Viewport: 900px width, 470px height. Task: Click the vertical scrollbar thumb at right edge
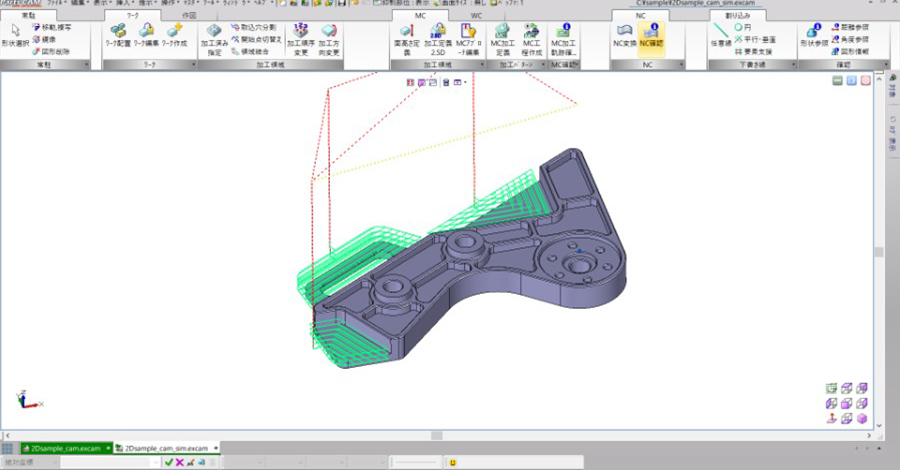[x=879, y=251]
